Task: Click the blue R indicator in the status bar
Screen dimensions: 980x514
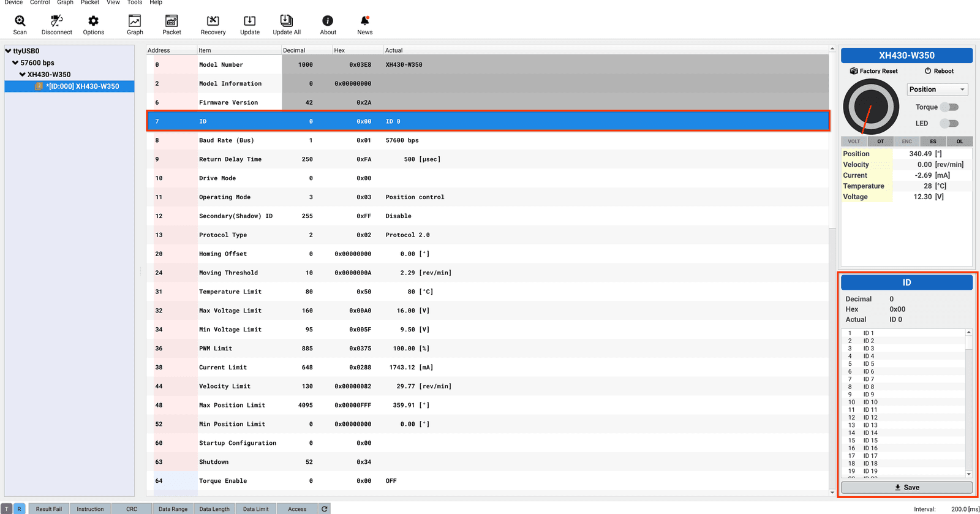Action: (x=19, y=508)
